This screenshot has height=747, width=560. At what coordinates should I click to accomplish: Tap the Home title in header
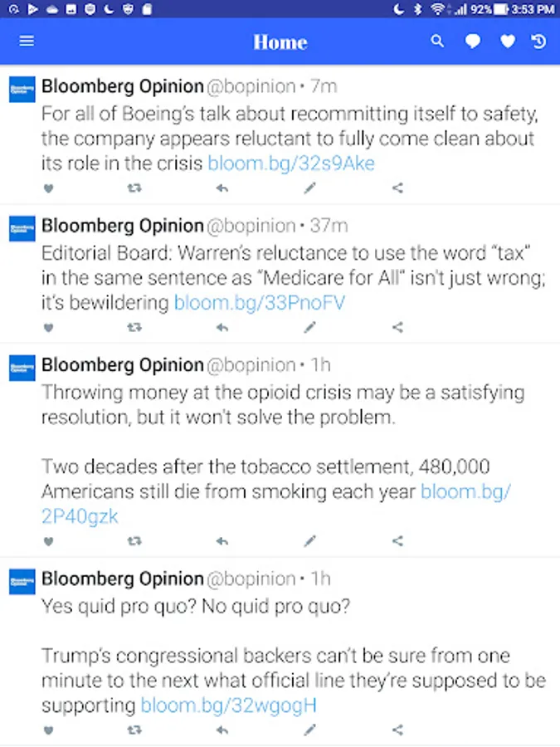pos(280,41)
